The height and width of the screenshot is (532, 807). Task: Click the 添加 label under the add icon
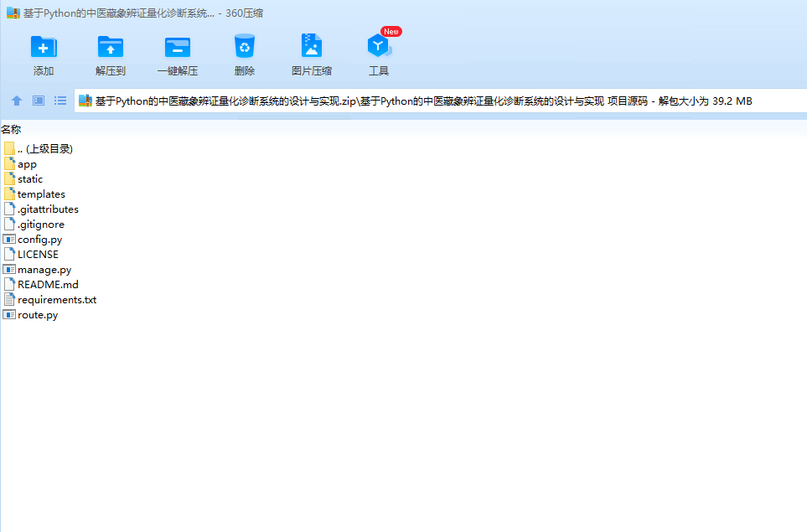click(44, 71)
